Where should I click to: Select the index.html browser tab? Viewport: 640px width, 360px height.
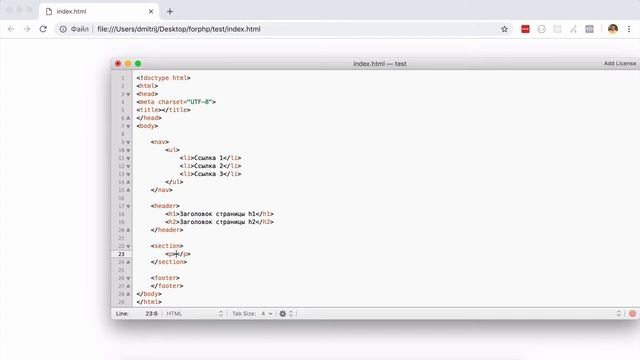click(x=98, y=11)
